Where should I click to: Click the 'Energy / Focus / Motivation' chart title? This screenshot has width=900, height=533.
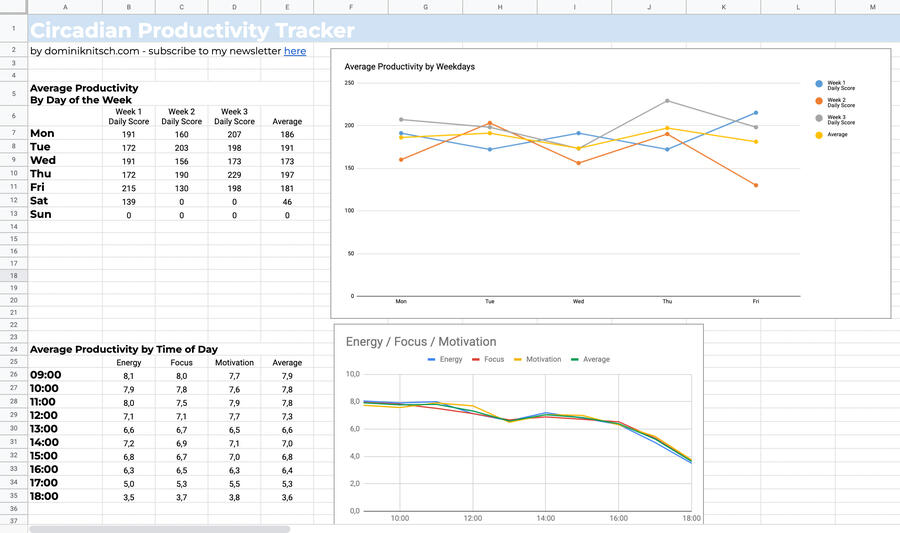[420, 342]
